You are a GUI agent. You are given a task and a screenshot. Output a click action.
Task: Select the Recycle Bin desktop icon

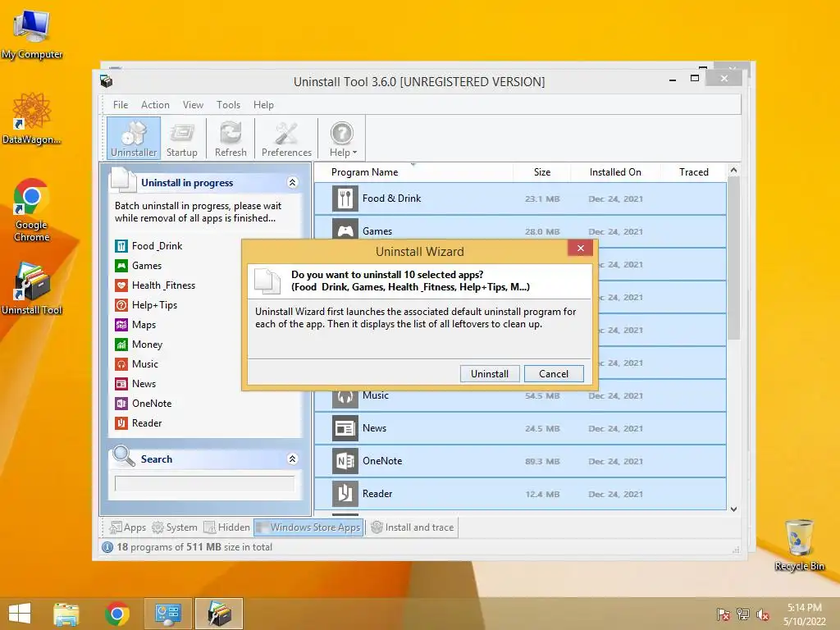799,545
